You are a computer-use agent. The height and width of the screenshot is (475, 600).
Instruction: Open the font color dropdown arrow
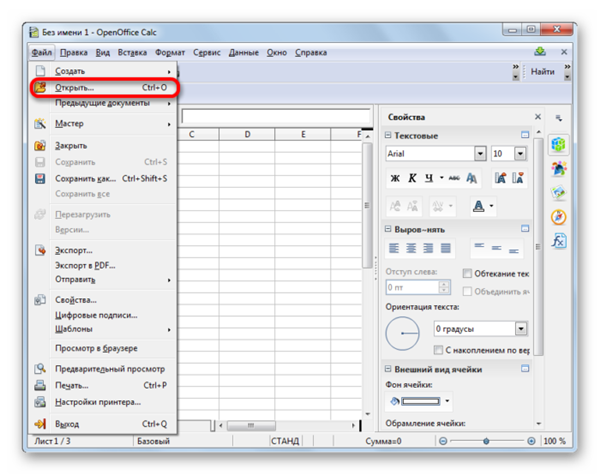491,206
